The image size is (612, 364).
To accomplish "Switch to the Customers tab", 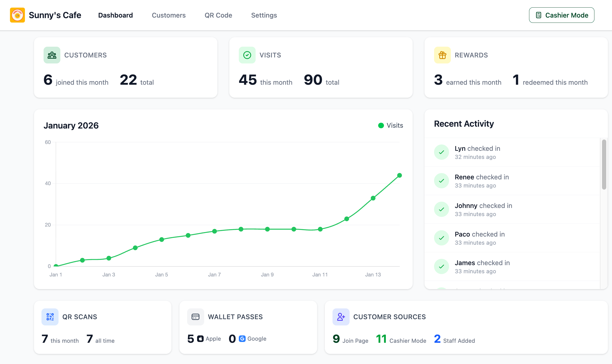I will 169,15.
